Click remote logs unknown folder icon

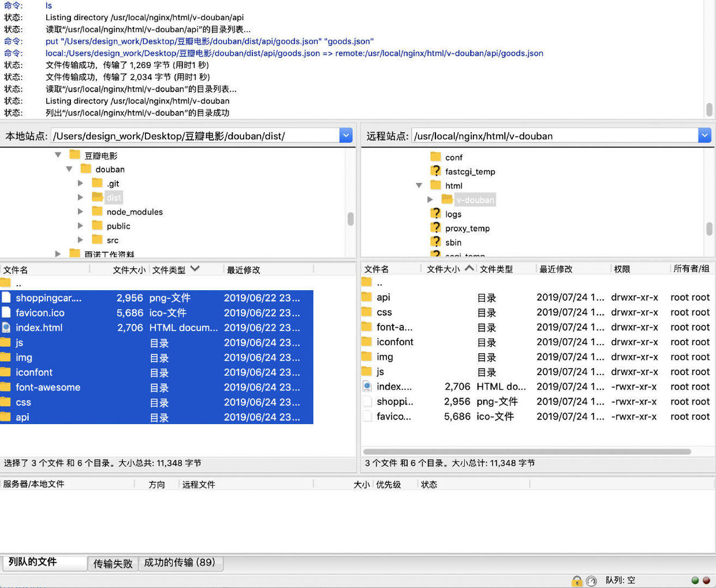[436, 214]
